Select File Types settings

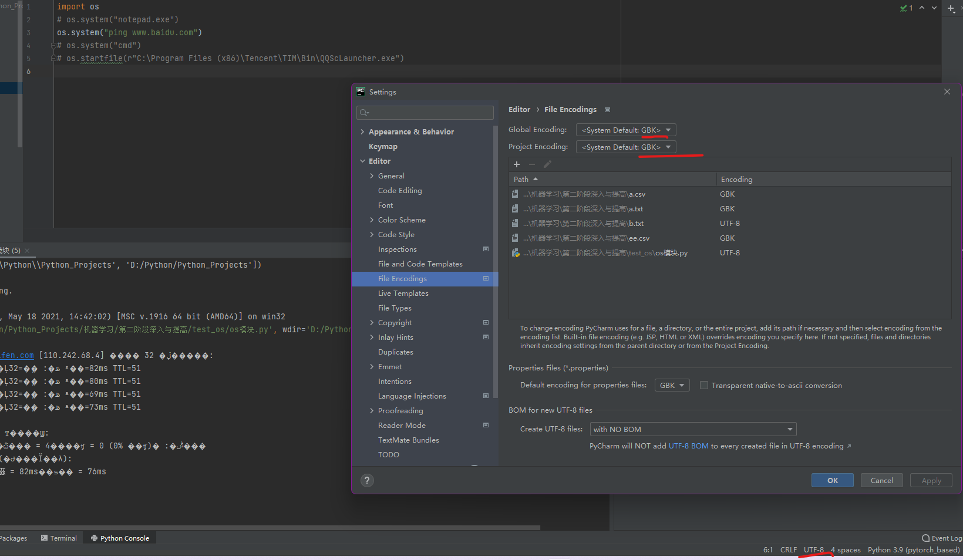pyautogui.click(x=395, y=308)
